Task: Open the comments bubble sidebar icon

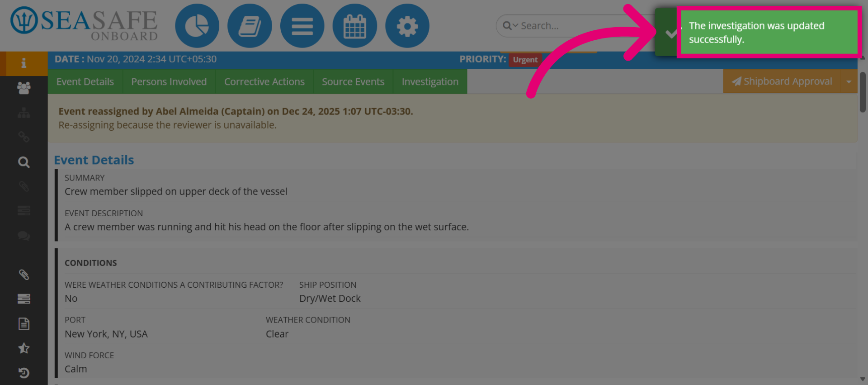Action: [24, 236]
